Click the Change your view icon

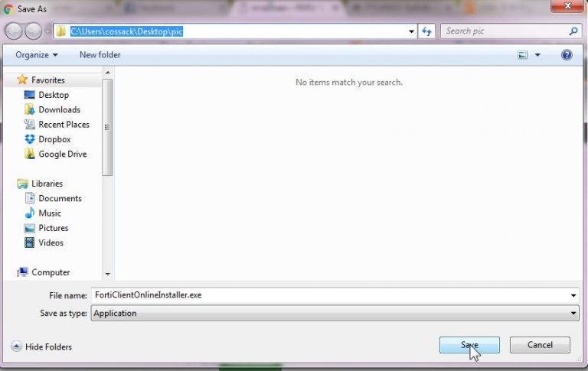[x=523, y=55]
